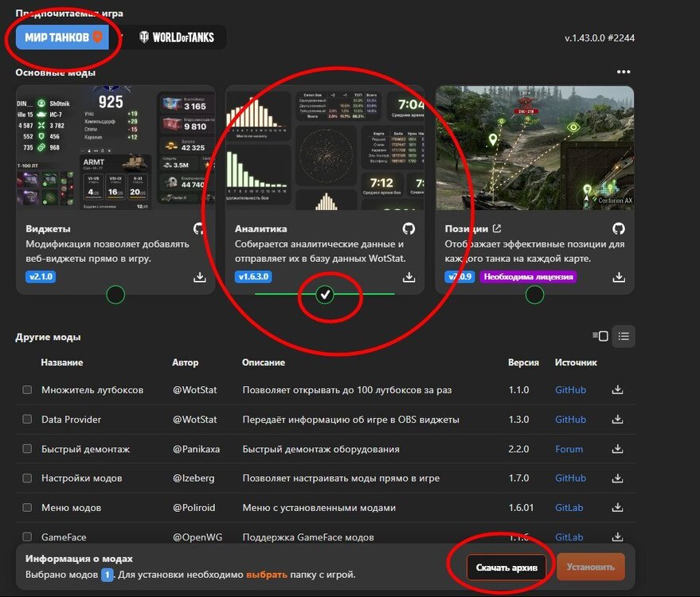Click the v2.1.0 version badge on Виджеты
The height and width of the screenshot is (597, 700).
click(x=41, y=277)
